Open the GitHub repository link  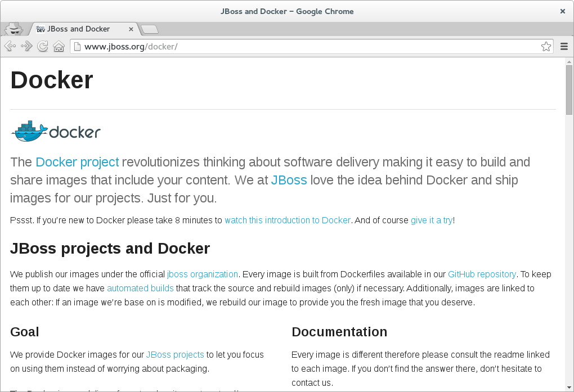point(482,274)
